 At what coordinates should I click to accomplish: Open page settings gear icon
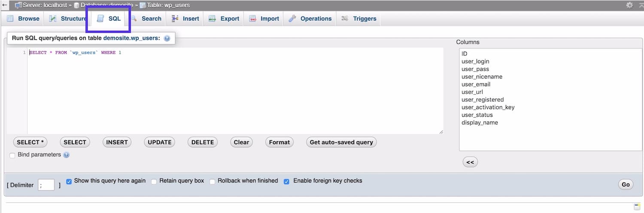629,5
